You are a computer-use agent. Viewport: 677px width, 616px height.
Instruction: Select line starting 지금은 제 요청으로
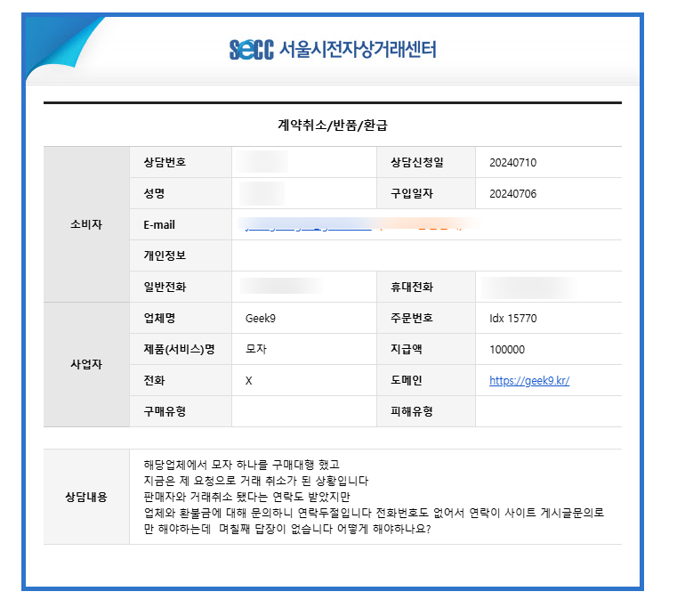tap(256, 481)
